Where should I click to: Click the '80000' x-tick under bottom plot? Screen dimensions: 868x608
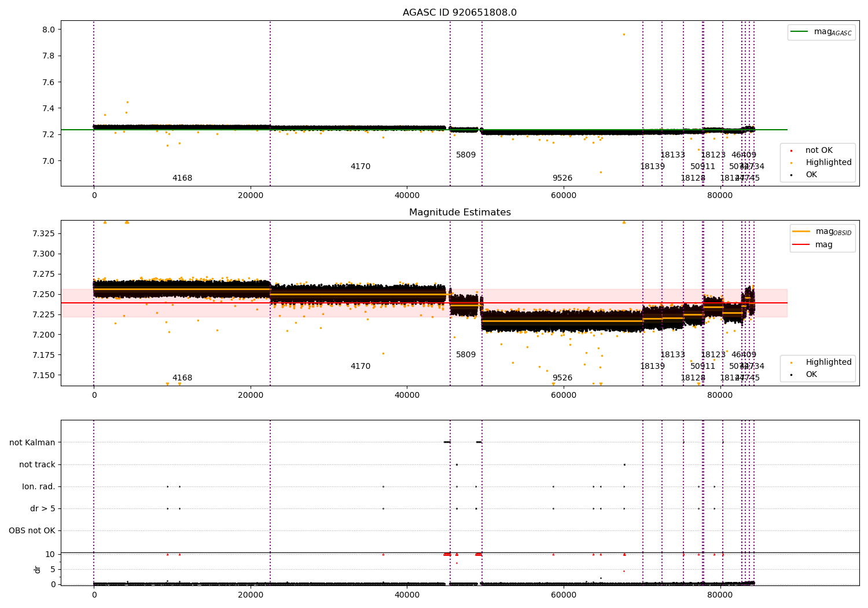720,595
